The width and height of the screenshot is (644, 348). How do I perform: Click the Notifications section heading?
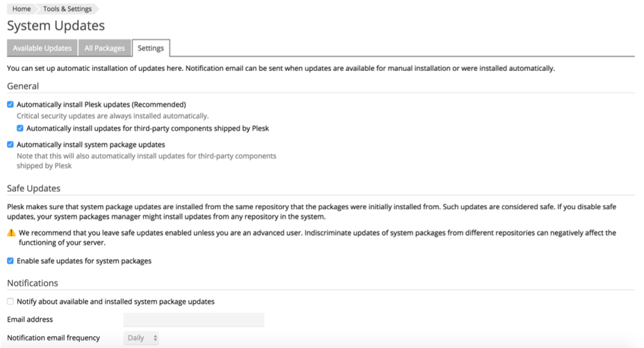point(33,283)
